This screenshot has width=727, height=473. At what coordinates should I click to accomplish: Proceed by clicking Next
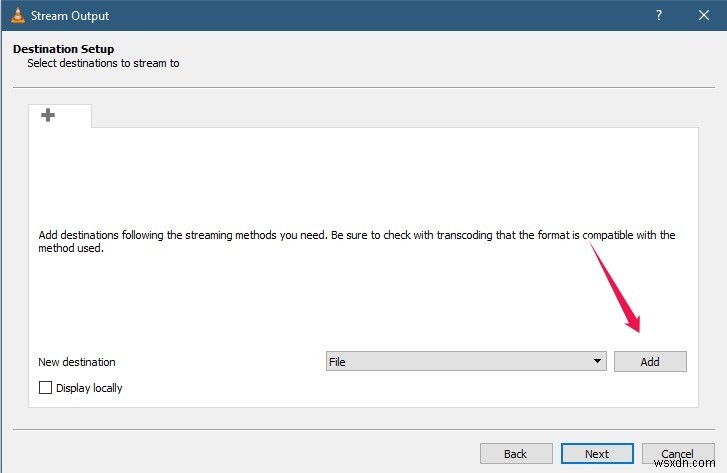coord(597,454)
